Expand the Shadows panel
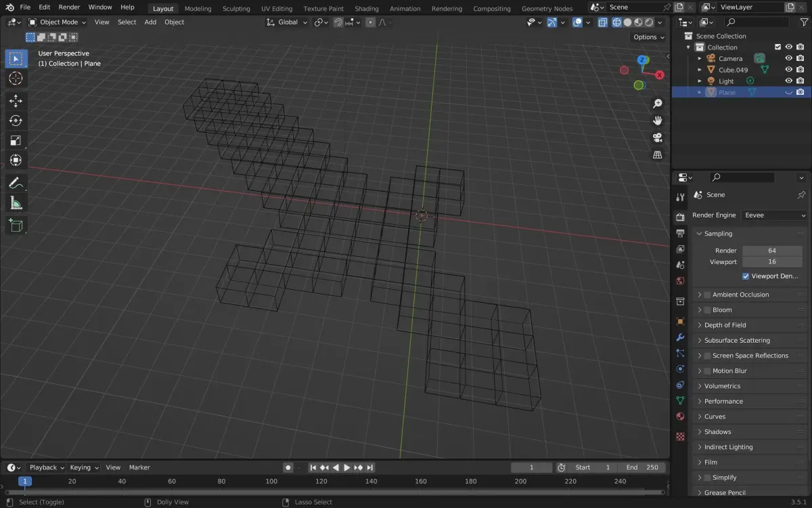The image size is (812, 508). [x=700, y=432]
